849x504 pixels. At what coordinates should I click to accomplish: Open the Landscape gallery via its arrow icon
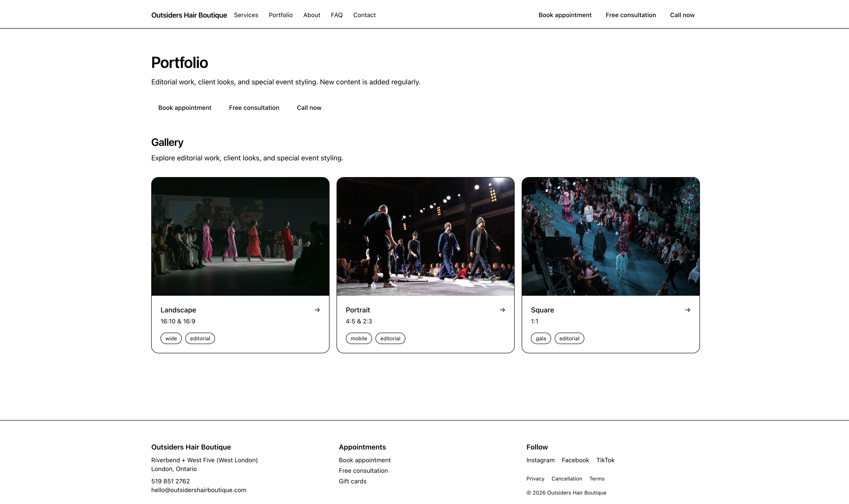[317, 310]
